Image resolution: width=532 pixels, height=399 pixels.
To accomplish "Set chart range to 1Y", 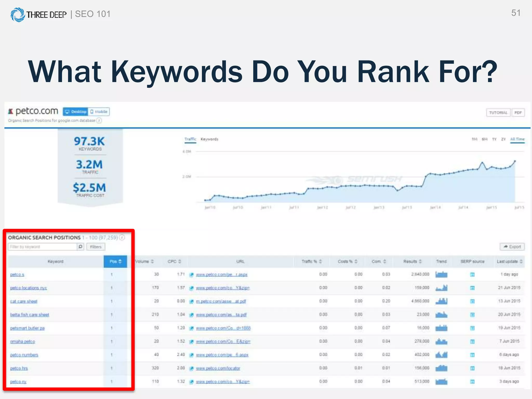I will tap(494, 139).
